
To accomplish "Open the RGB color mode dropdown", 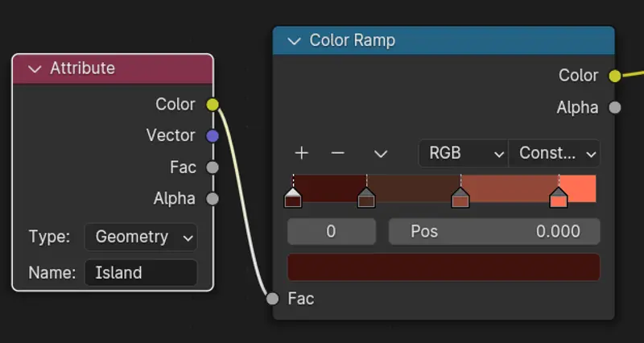I will 463,153.
